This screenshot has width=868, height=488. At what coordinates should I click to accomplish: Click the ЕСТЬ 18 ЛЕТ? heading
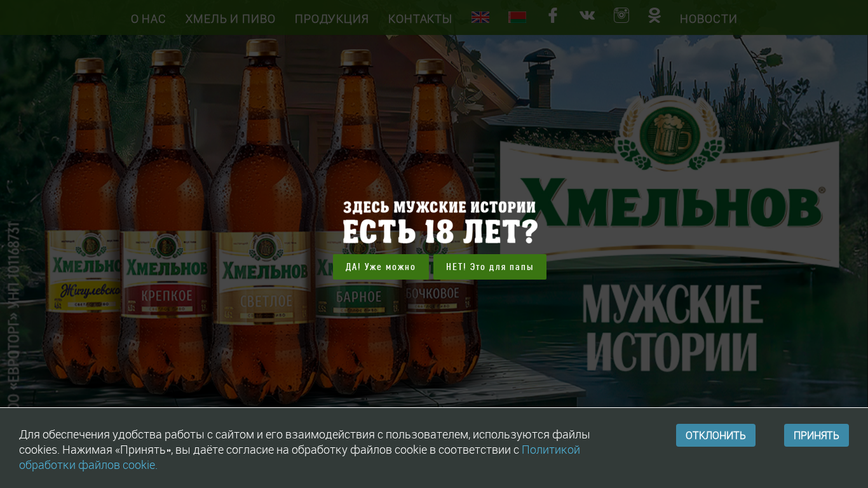tap(440, 232)
